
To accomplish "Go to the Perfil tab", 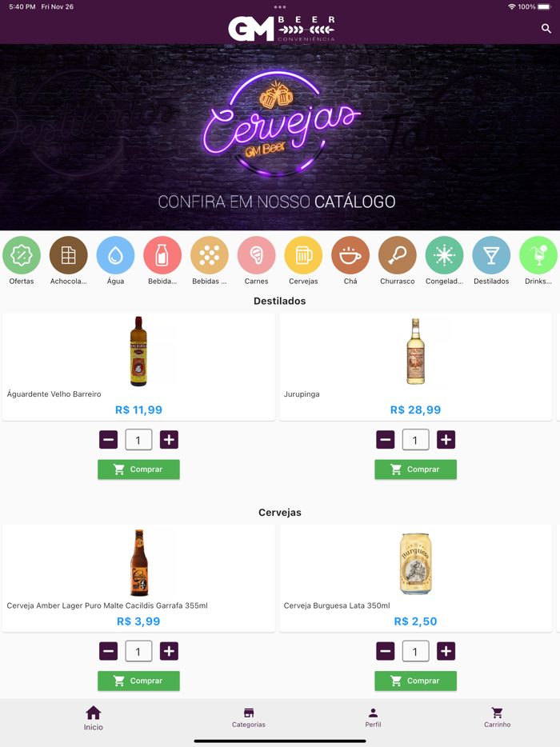I will (373, 718).
